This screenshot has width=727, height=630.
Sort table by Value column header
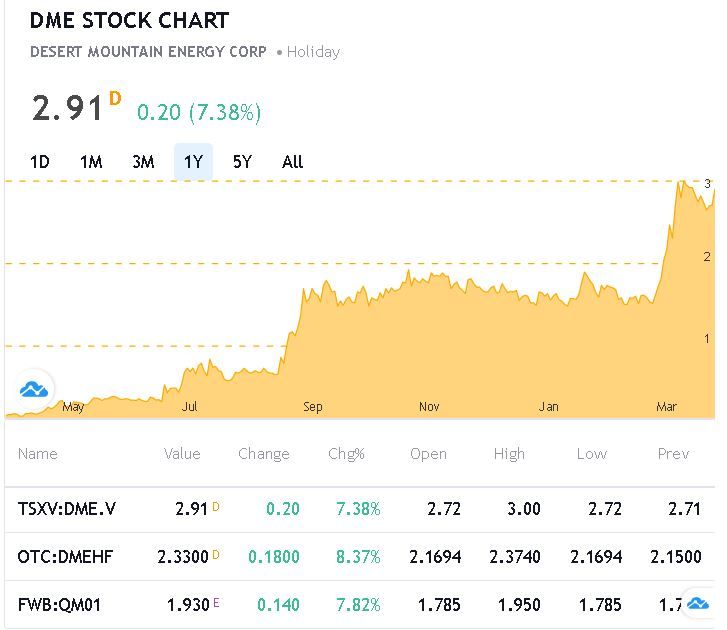[182, 454]
